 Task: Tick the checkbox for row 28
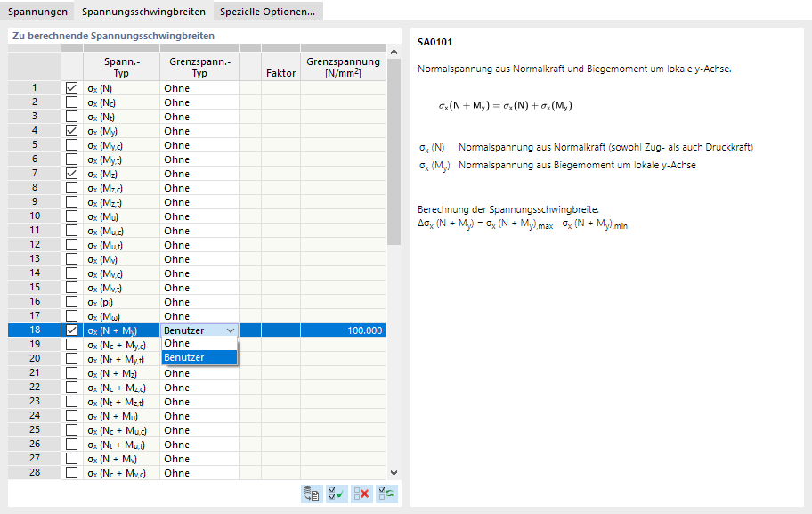tap(72, 473)
